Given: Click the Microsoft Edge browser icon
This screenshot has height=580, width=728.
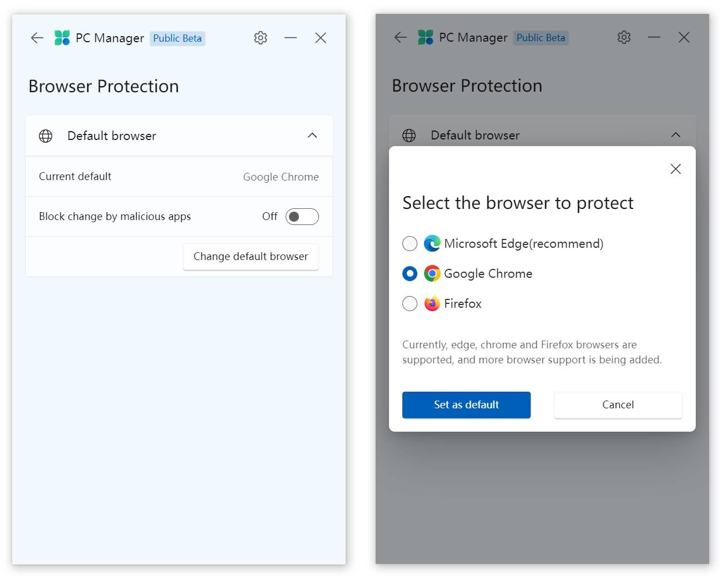Looking at the screenshot, I should point(432,243).
